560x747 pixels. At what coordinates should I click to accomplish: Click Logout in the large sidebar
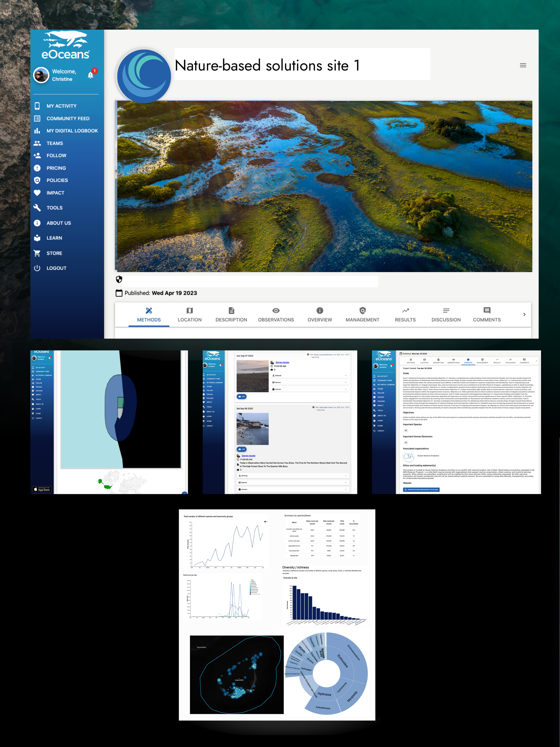(x=56, y=268)
